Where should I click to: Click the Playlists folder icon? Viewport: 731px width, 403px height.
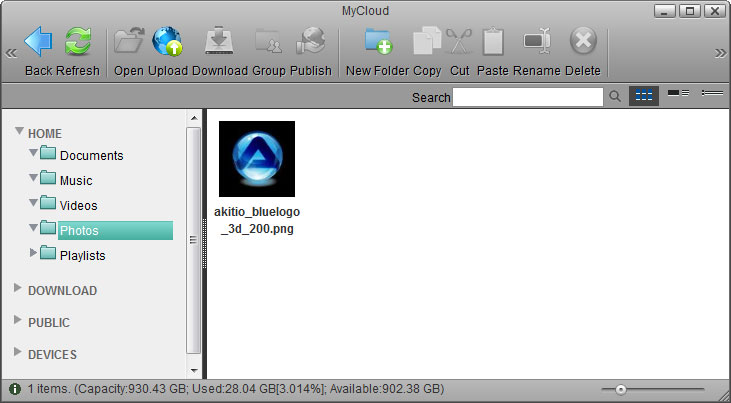click(48, 253)
